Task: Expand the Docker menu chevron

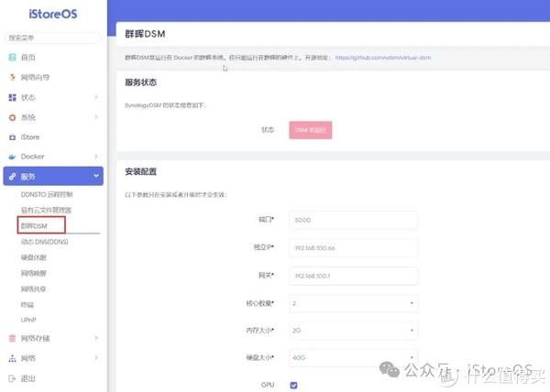Action: 96,157
